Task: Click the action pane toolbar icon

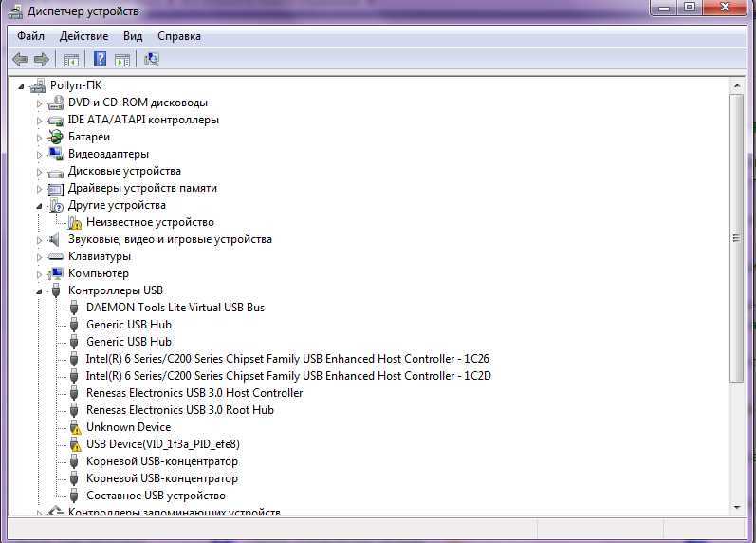Action: click(122, 60)
